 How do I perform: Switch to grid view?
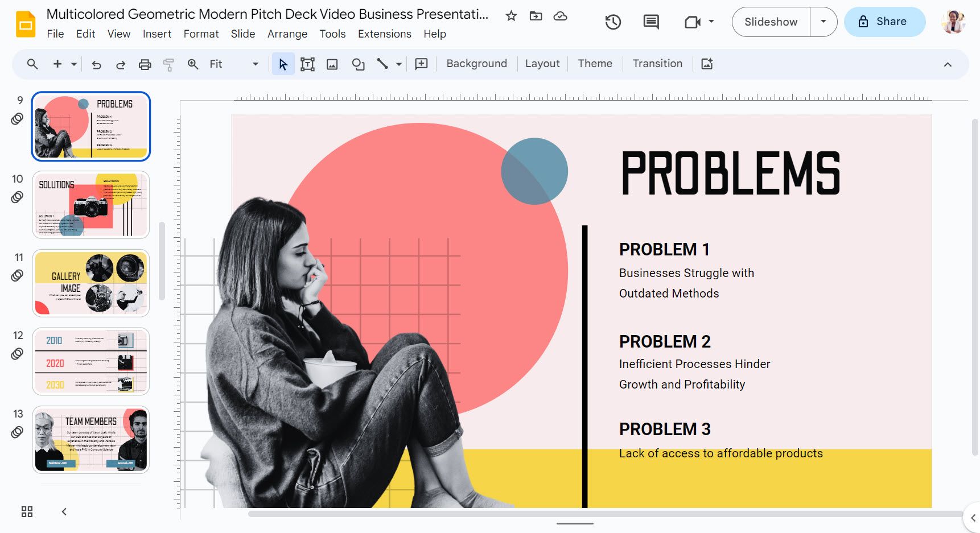coord(27,511)
